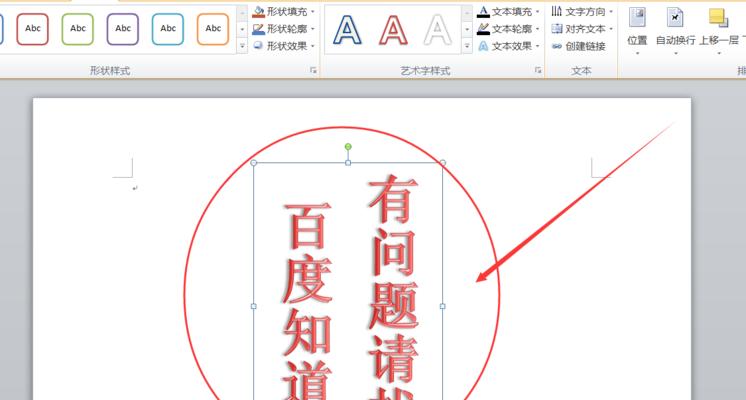Open the 形状样式 dialog launcher
The image size is (746, 400).
[x=313, y=70]
